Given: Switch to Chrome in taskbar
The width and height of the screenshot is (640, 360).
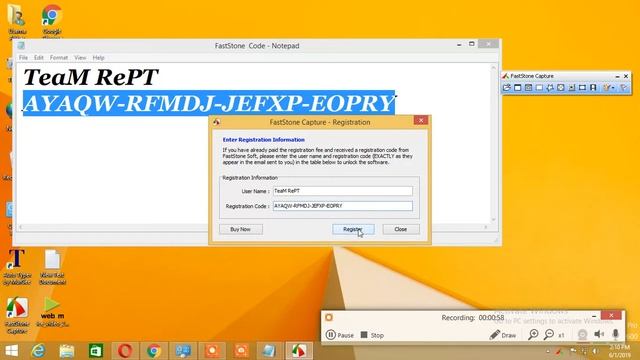Looking at the screenshot, I should tap(154, 351).
